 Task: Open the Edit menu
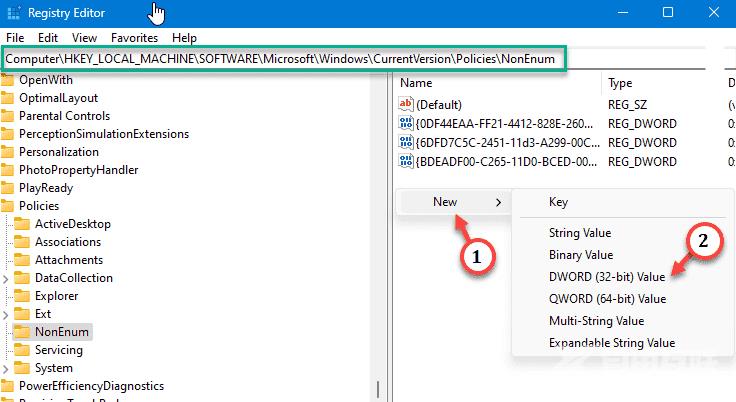point(48,38)
